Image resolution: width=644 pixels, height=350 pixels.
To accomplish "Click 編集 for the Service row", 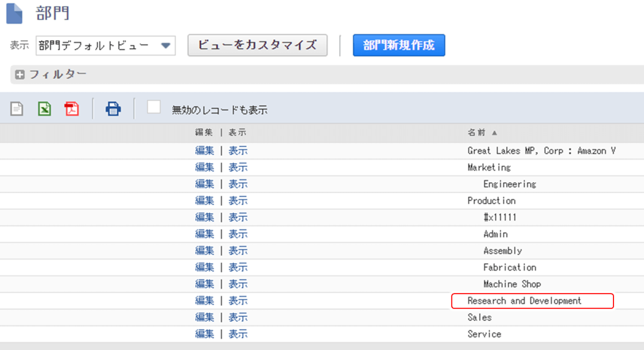I will (x=204, y=334).
